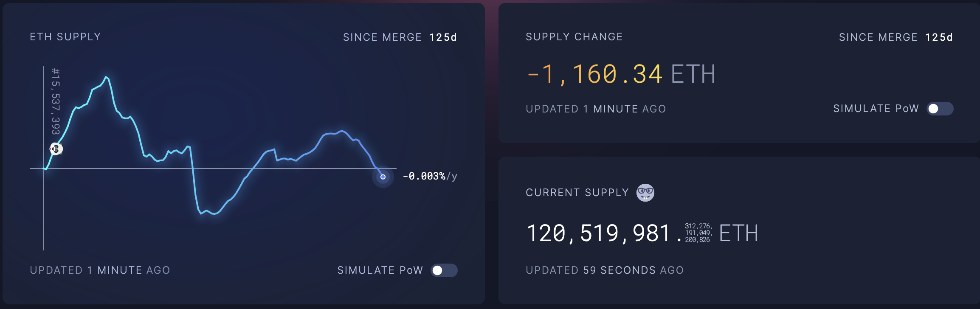Click the -0.003%/y growth rate label
Screen dimensions: 980x309
[x=430, y=176]
